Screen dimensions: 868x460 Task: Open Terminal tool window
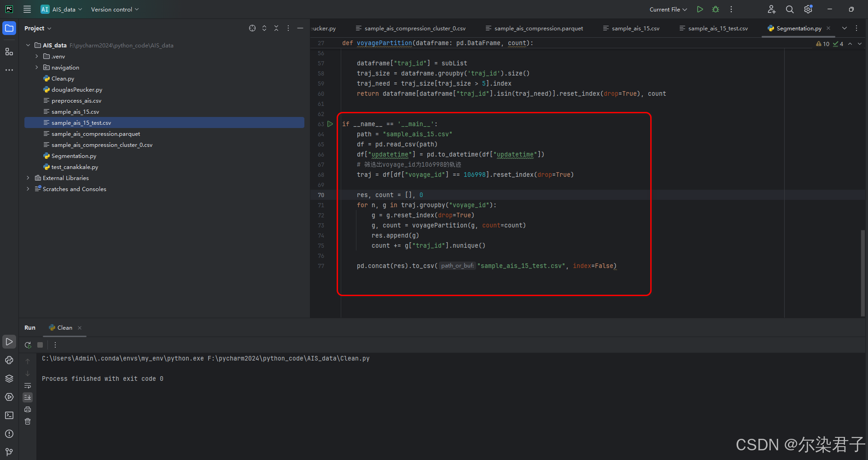[9, 415]
